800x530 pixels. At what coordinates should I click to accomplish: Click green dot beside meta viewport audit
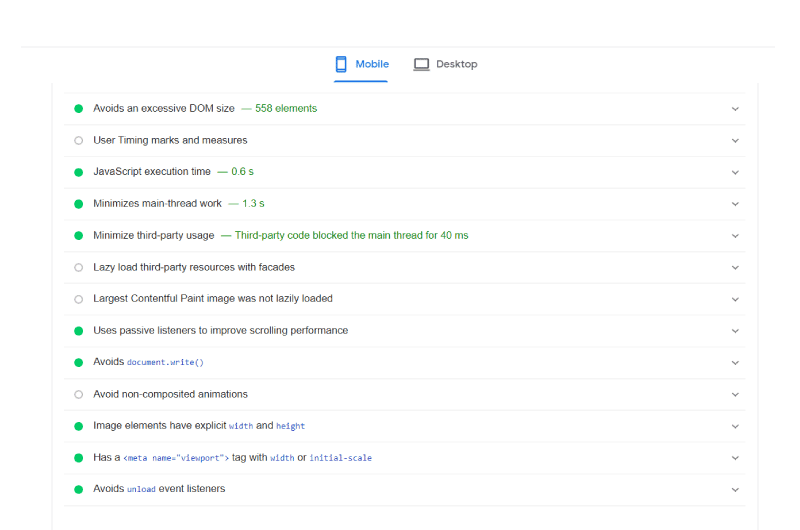point(79,458)
